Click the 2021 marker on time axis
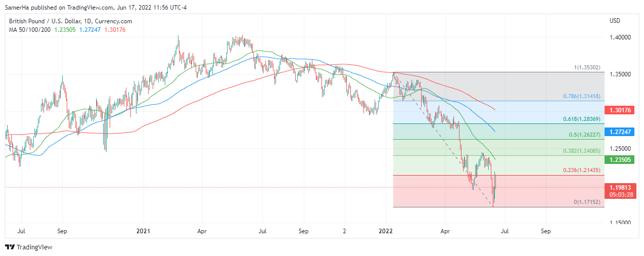This screenshot has width=644, height=256. click(x=143, y=231)
